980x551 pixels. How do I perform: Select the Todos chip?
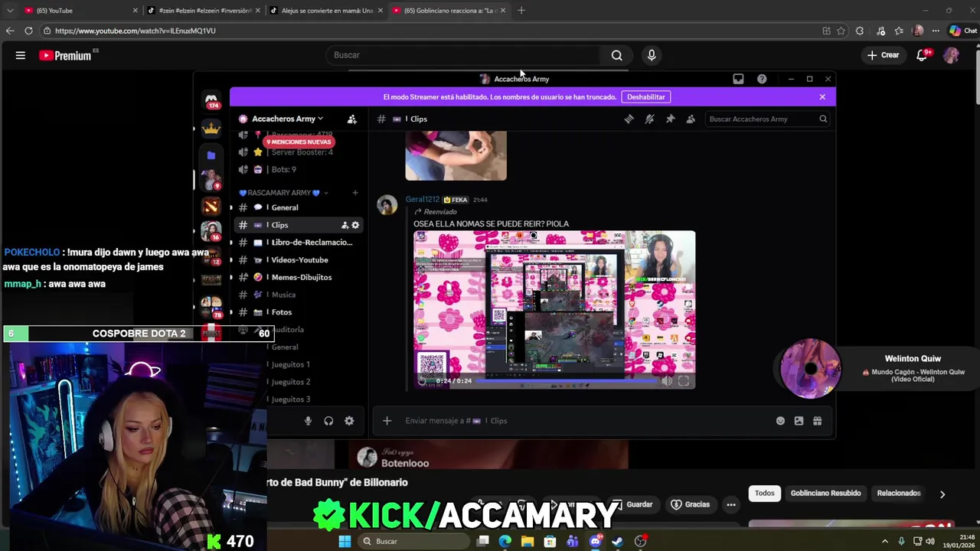coord(765,494)
